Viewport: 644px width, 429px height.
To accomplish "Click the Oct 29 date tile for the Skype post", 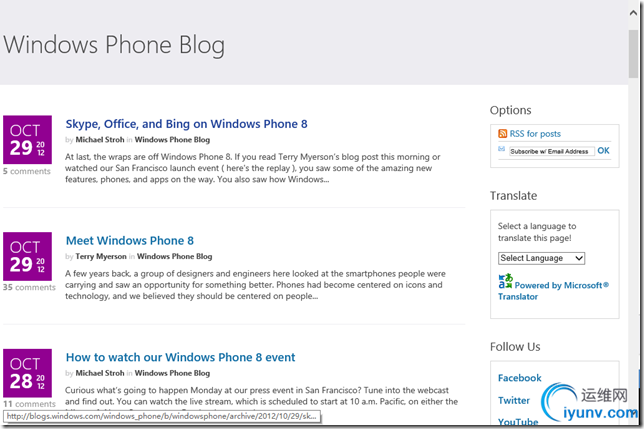I will [x=28, y=140].
